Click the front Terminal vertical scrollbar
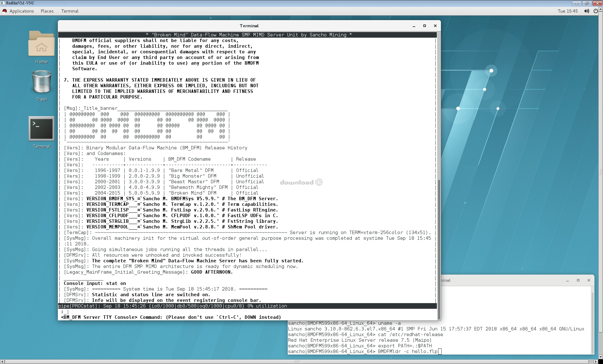The height and width of the screenshot is (364, 603). tap(439, 249)
